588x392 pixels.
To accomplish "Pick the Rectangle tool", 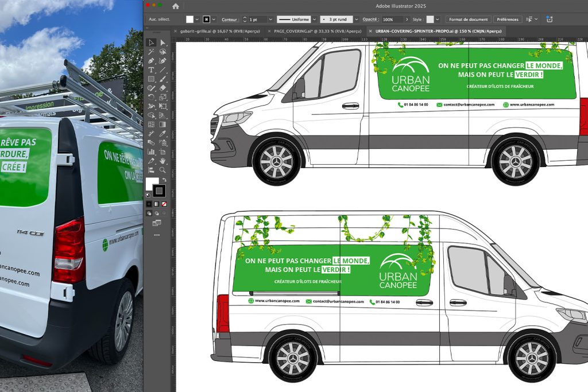I will click(x=151, y=79).
